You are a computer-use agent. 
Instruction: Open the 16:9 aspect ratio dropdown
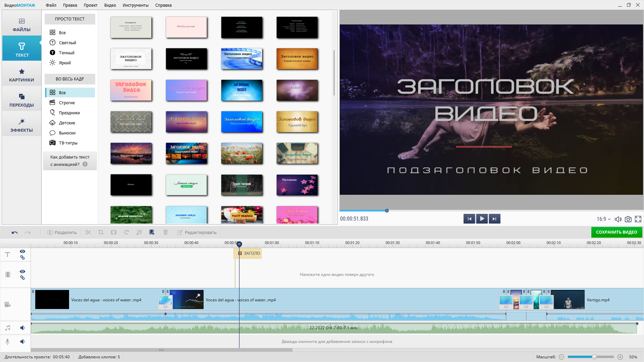point(603,219)
